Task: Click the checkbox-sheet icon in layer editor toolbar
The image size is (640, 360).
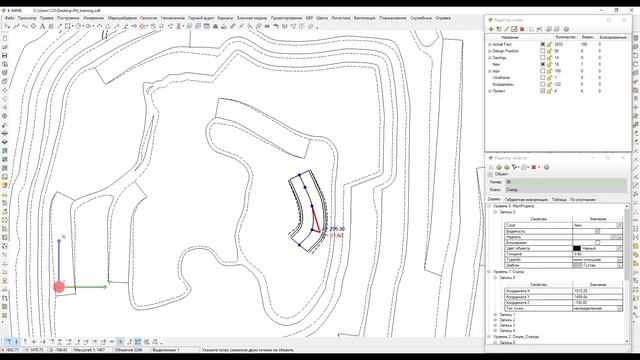Action: [514, 29]
